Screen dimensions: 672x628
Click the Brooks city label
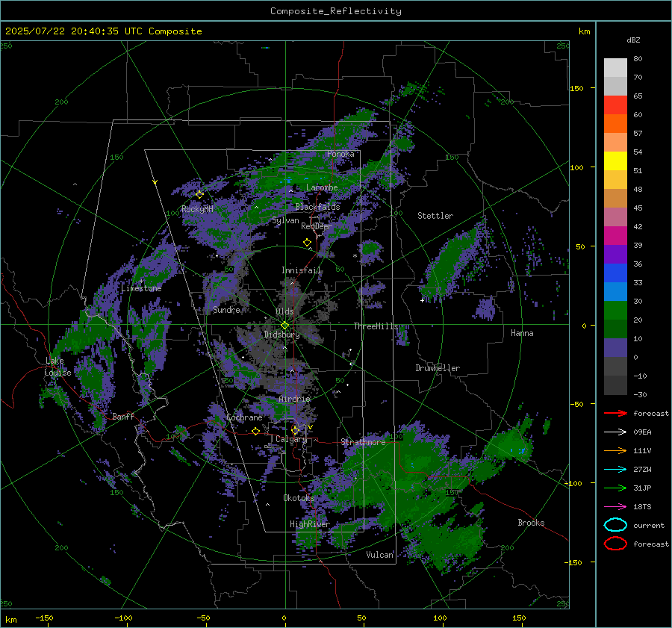pyautogui.click(x=531, y=523)
